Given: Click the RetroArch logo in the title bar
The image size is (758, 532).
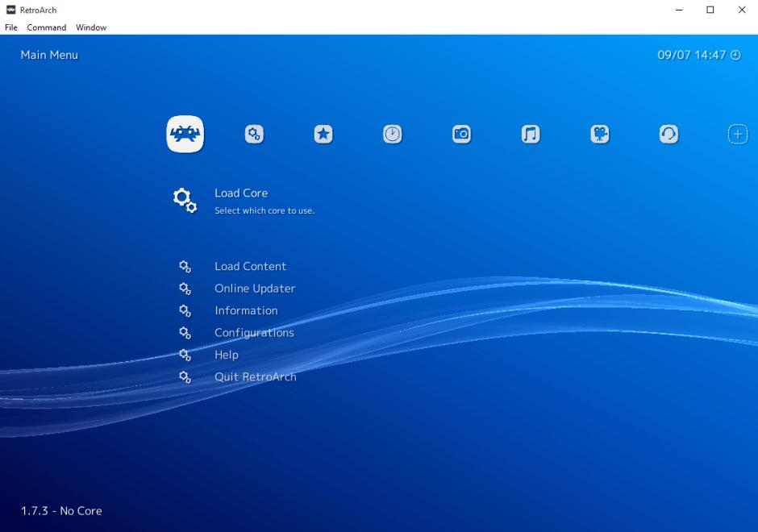Looking at the screenshot, I should (10, 10).
